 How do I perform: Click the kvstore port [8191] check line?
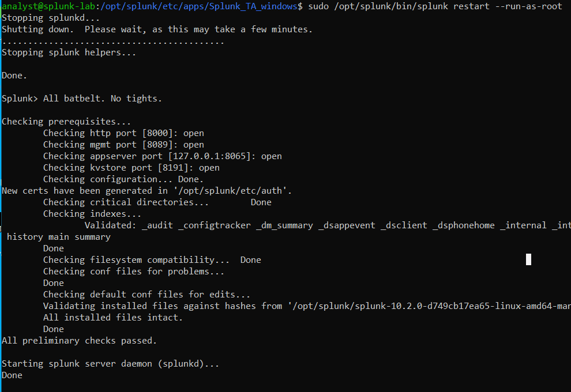pyautogui.click(x=131, y=167)
